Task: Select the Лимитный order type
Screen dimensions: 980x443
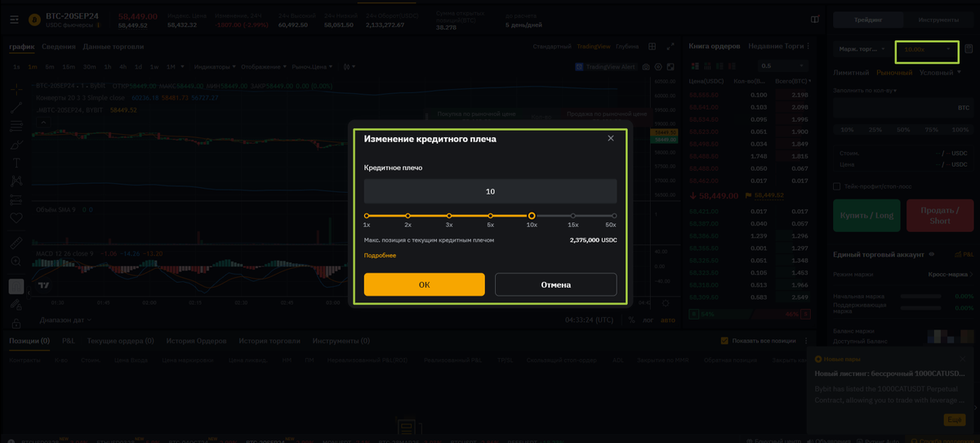Action: pyautogui.click(x=851, y=73)
